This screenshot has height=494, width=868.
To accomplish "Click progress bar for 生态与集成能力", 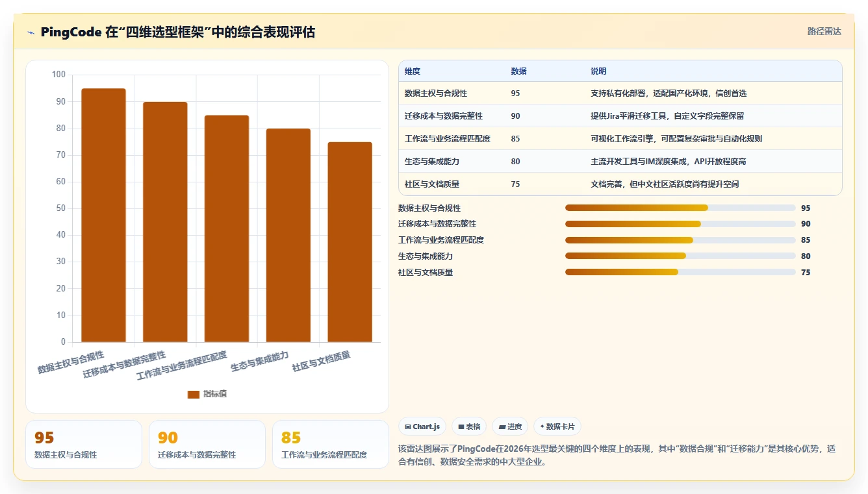I will (680, 256).
